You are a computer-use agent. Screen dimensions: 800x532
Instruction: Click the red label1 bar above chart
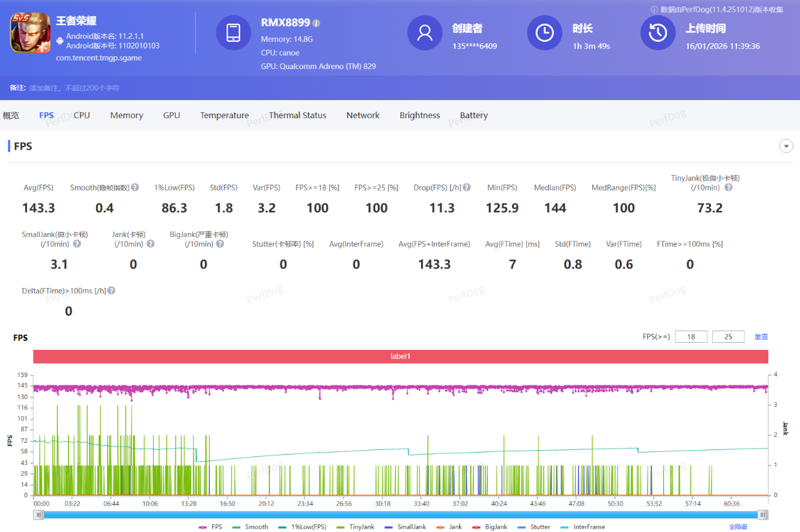[400, 356]
